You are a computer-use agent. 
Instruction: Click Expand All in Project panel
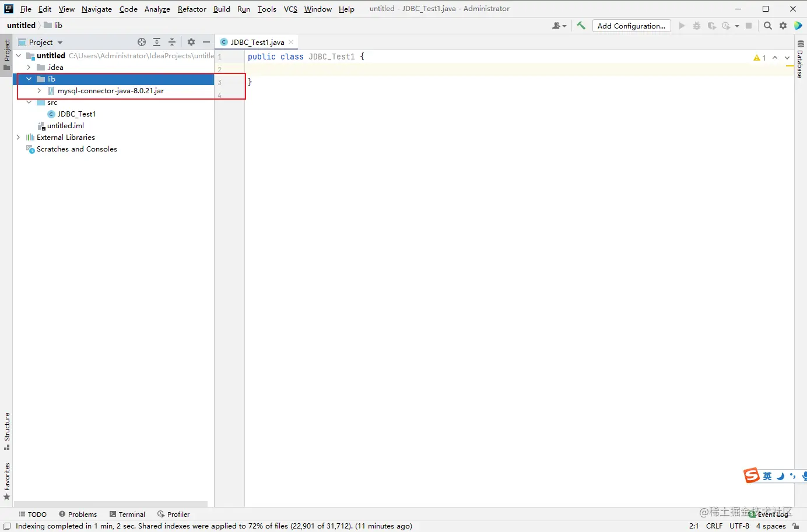157,42
